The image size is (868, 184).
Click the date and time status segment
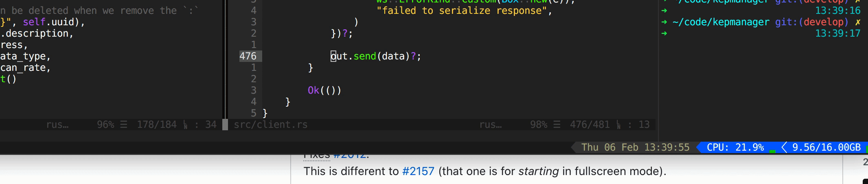tap(635, 147)
